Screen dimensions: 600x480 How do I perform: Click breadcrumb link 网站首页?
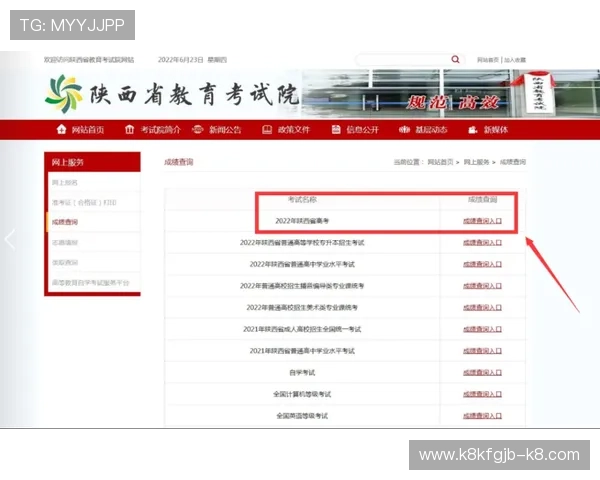click(x=440, y=162)
